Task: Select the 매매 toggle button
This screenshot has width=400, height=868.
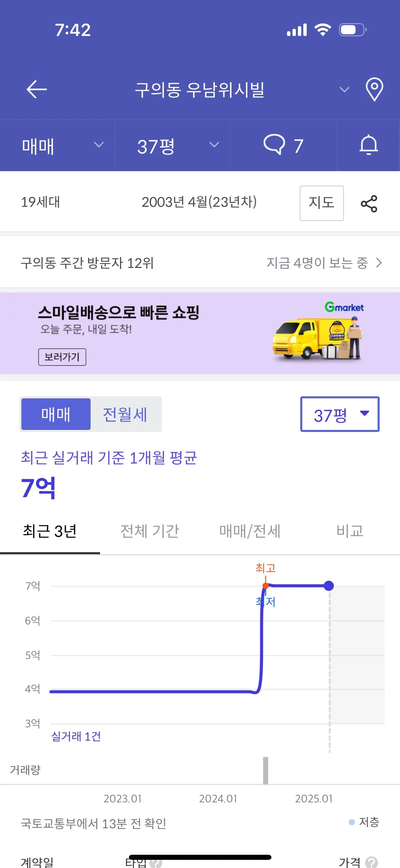Action: click(56, 414)
